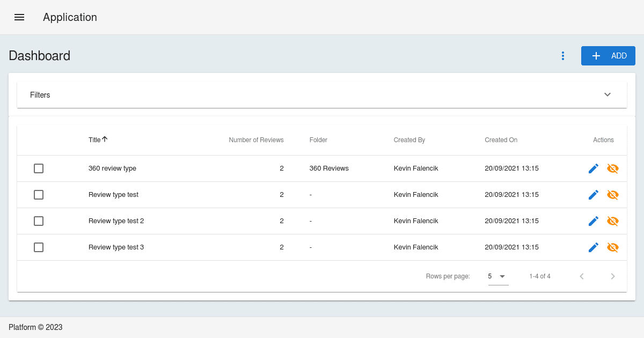Select the checkbox for 360 review type
The image size is (644, 338).
coord(38,168)
